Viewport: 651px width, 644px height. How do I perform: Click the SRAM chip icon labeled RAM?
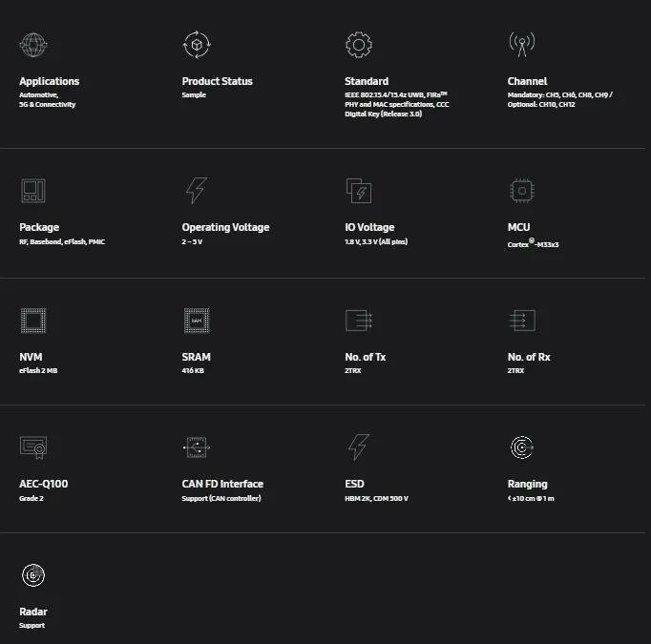[197, 321]
